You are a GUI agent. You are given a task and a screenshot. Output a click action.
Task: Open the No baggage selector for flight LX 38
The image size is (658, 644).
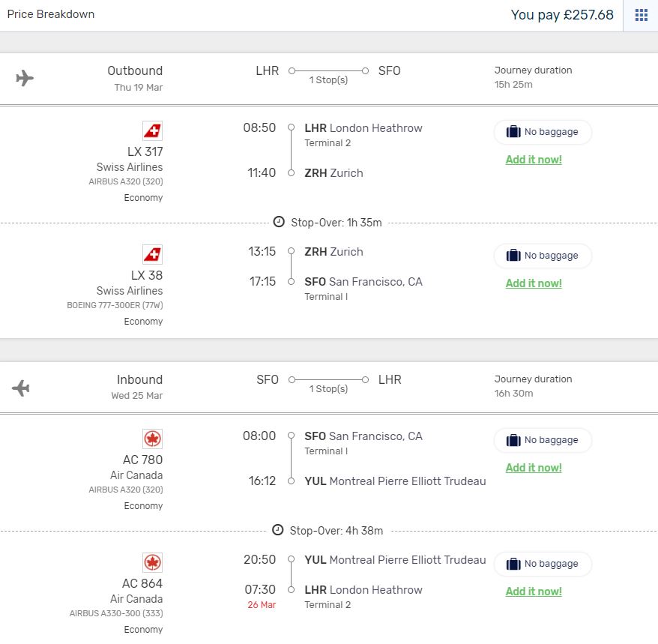[543, 256]
